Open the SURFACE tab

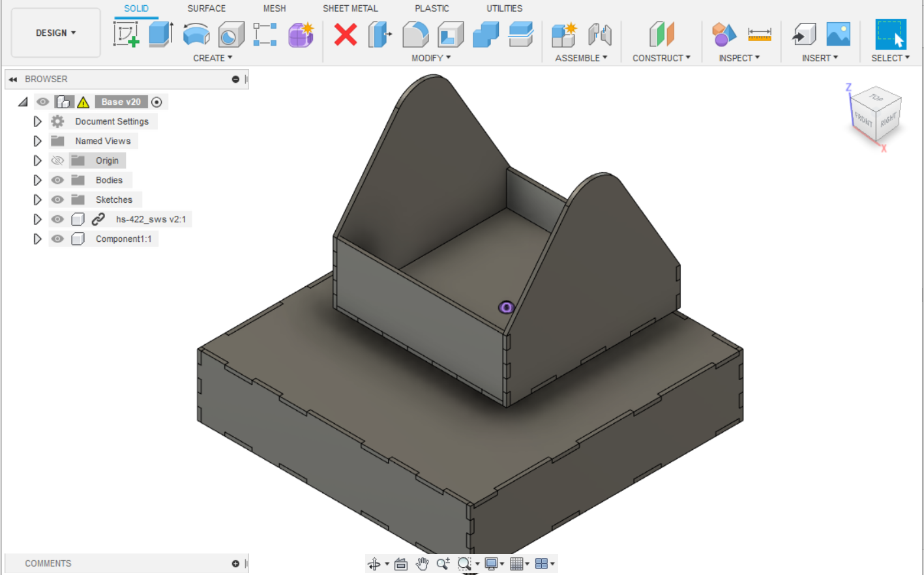pos(206,8)
